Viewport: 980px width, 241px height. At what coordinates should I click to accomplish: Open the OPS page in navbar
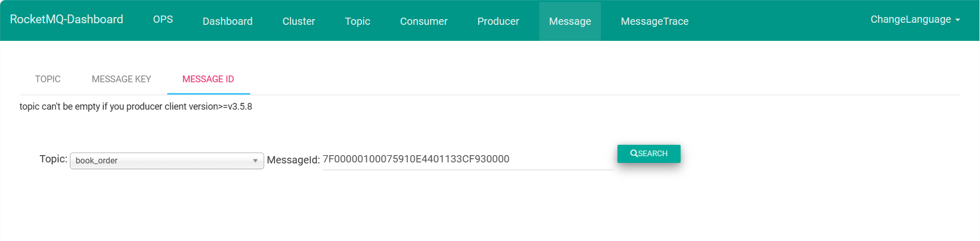tap(163, 20)
